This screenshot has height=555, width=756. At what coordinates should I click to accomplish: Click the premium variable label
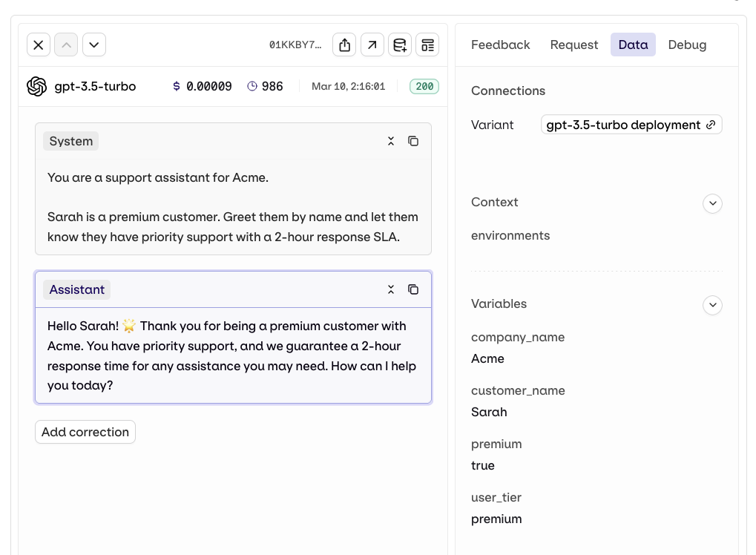click(x=496, y=444)
